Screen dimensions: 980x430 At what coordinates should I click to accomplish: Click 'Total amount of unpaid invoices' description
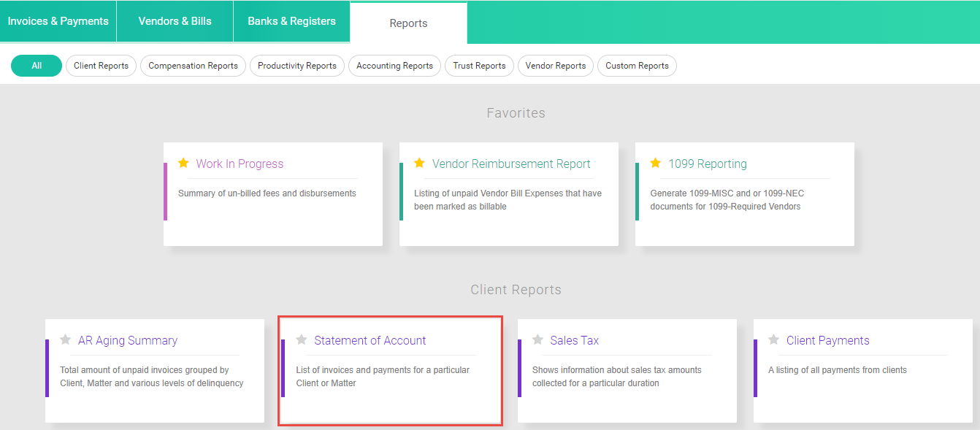(152, 377)
